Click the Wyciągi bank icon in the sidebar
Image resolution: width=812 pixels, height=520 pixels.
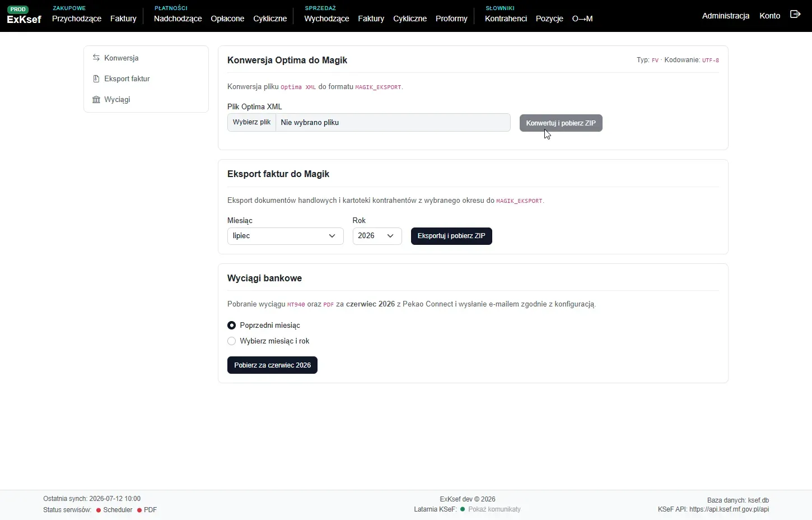96,99
